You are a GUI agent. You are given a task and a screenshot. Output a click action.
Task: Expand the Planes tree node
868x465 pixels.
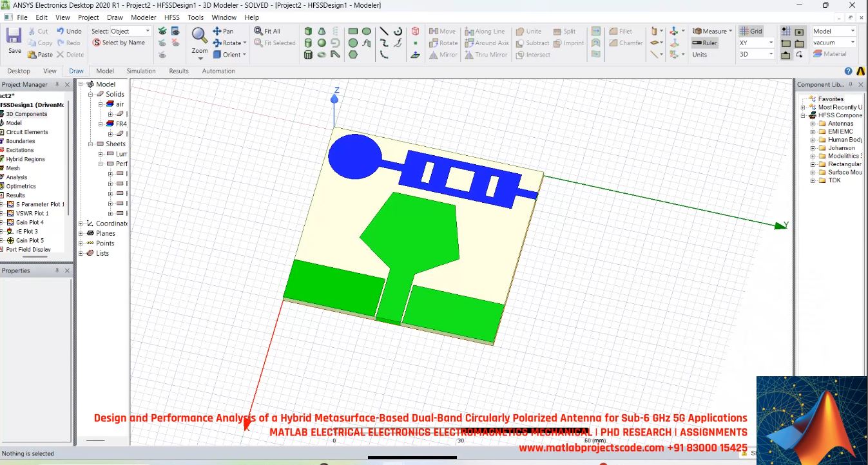81,233
